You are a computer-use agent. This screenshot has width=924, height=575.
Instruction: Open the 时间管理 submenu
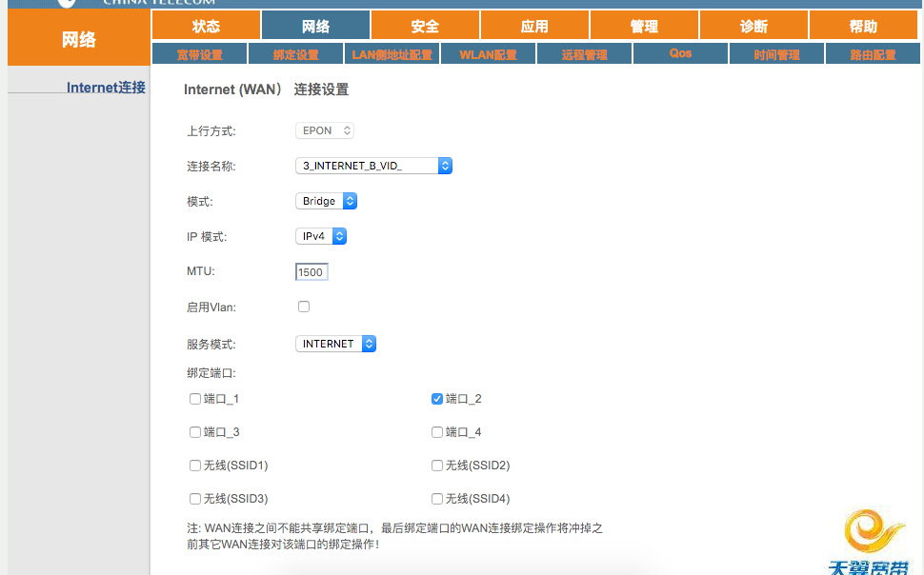(776, 53)
